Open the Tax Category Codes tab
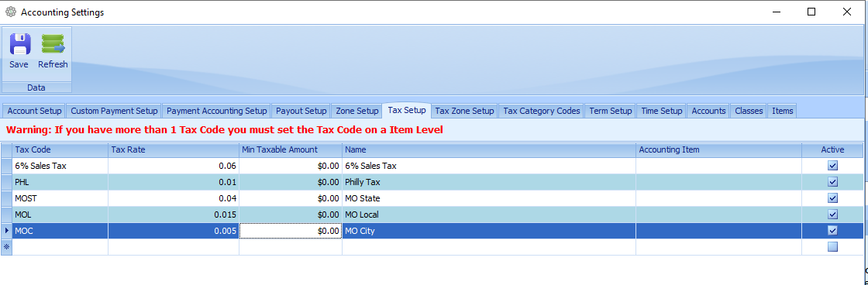 [x=542, y=111]
